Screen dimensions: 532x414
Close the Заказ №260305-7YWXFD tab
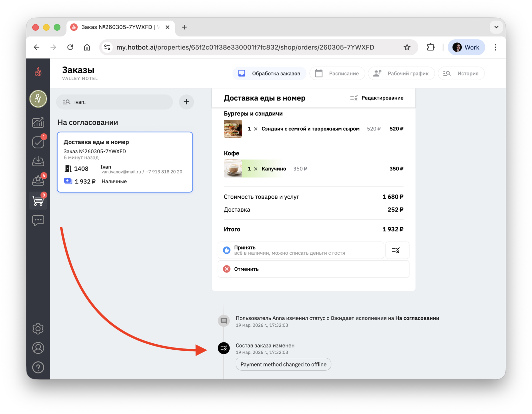coord(168,27)
